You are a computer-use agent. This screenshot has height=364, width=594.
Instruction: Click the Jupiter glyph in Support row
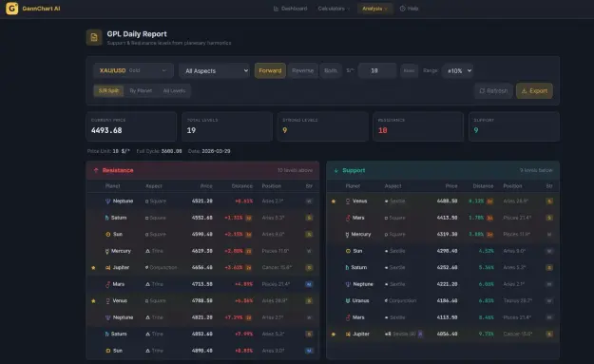348,335
